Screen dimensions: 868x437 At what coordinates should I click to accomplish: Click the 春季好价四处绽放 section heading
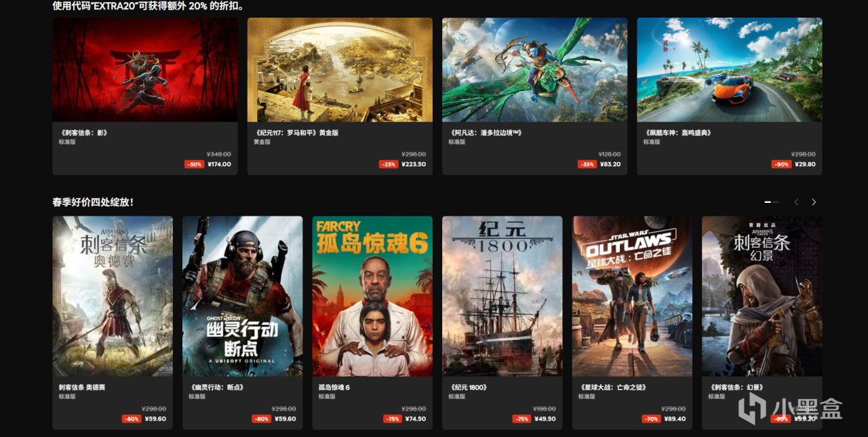pyautogui.click(x=93, y=202)
